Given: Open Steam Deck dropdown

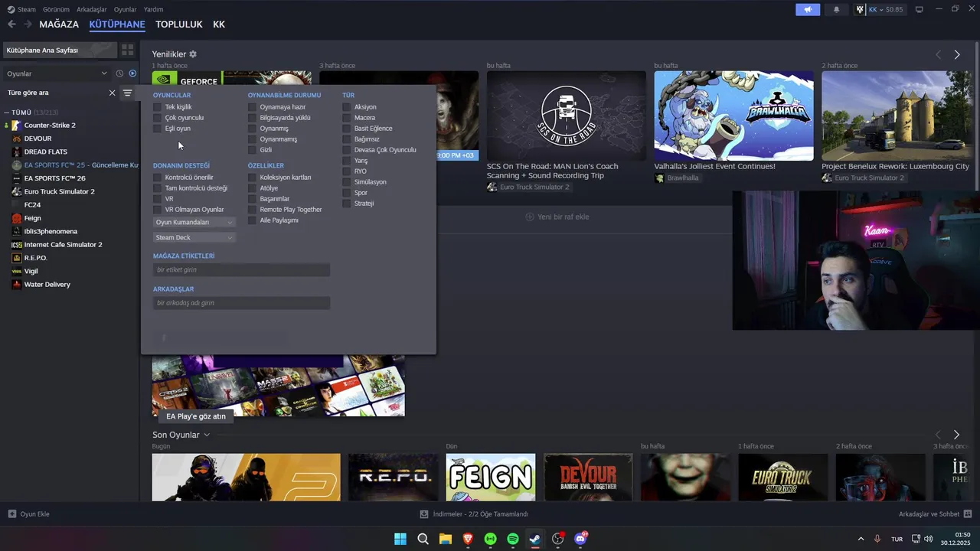Looking at the screenshot, I should click(194, 237).
